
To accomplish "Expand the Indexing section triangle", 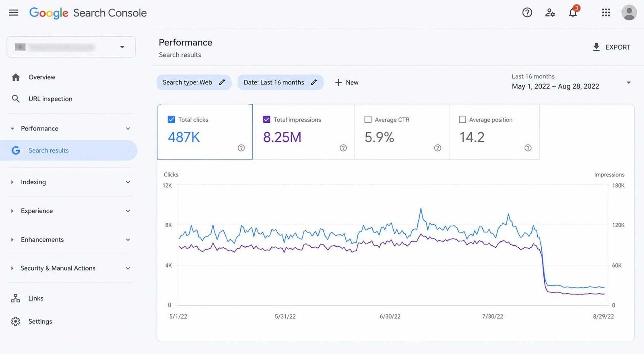I will coord(12,182).
